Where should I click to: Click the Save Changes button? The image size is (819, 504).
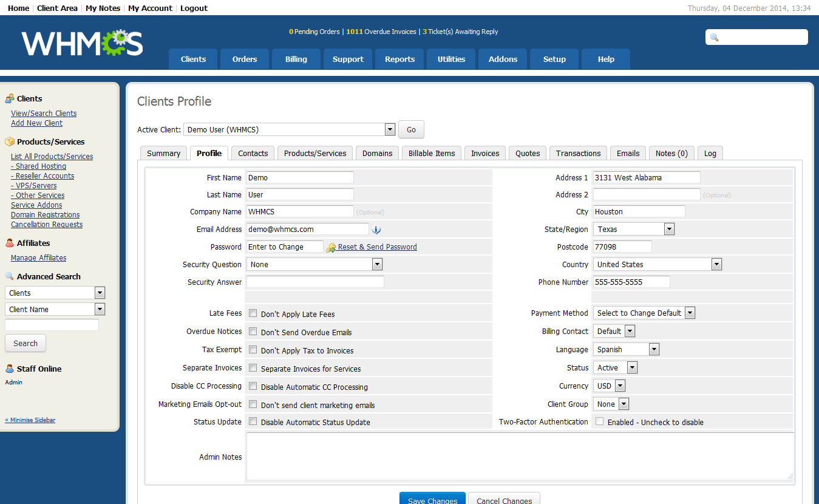point(432,499)
